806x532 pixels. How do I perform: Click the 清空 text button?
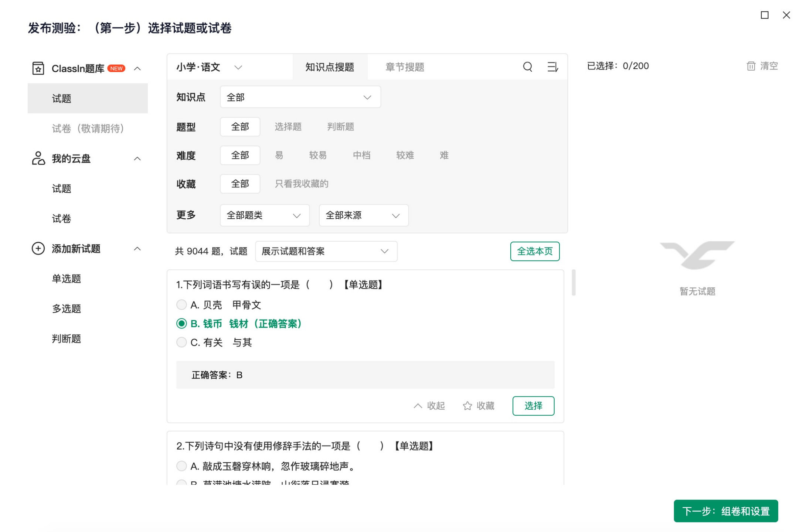click(x=769, y=66)
